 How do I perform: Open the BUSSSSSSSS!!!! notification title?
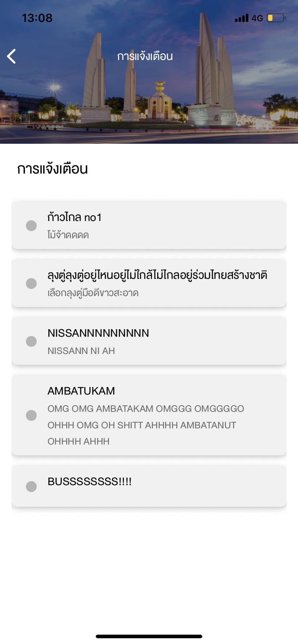90,482
